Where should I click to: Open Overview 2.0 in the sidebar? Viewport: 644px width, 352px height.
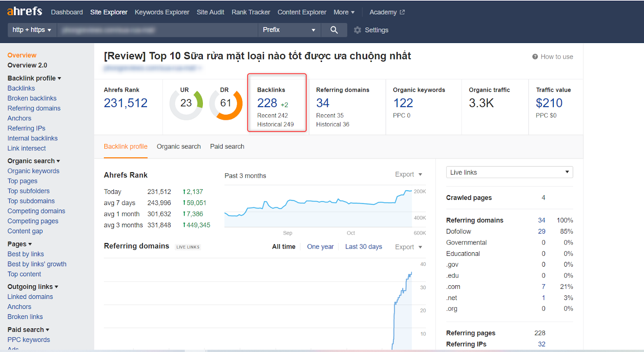click(x=27, y=65)
